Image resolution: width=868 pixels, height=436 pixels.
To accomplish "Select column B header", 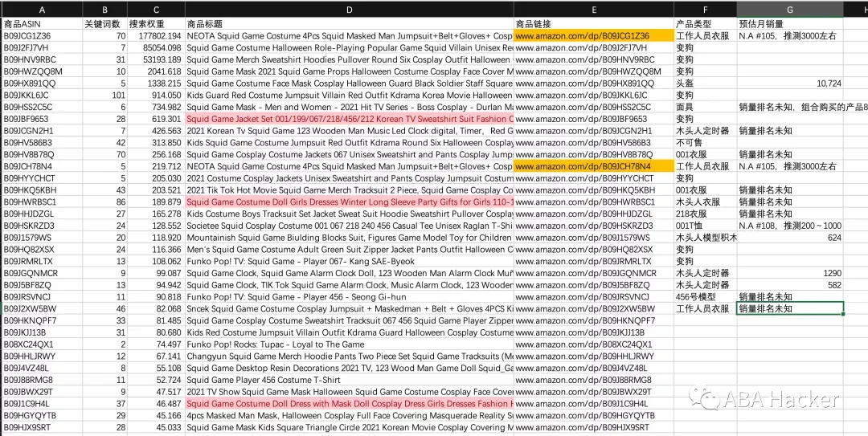I will (104, 10).
